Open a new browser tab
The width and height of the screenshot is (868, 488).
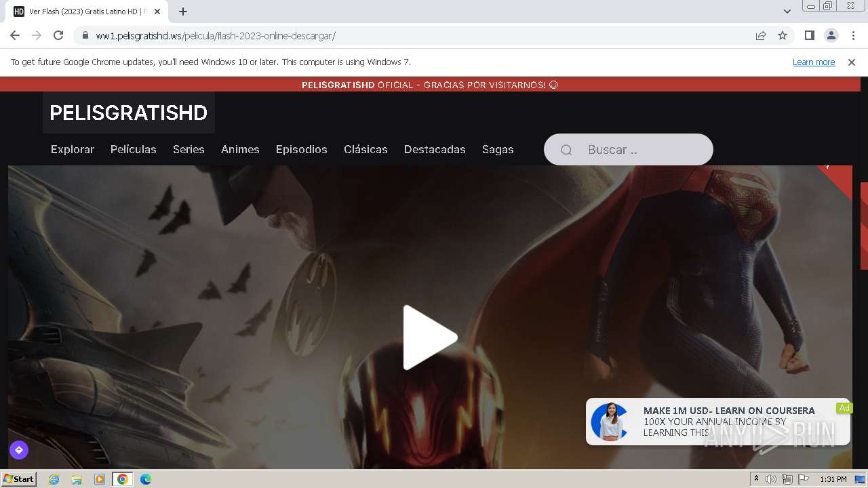click(x=183, y=12)
